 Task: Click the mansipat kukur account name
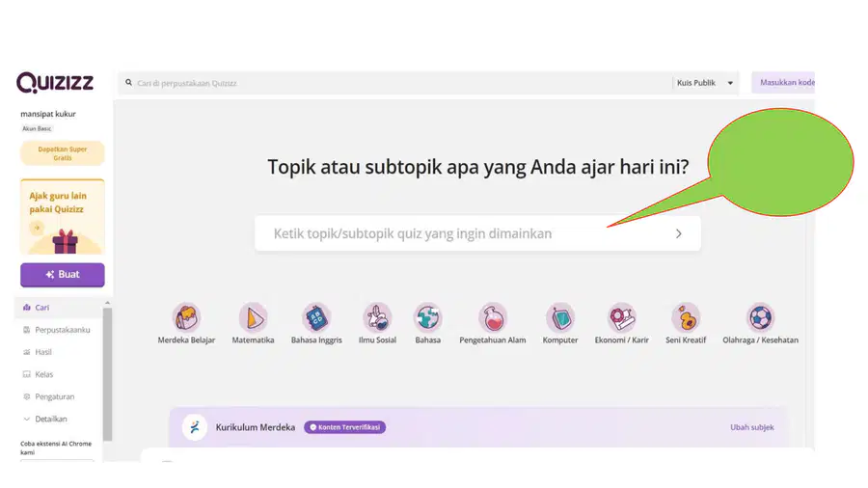pyautogui.click(x=48, y=114)
